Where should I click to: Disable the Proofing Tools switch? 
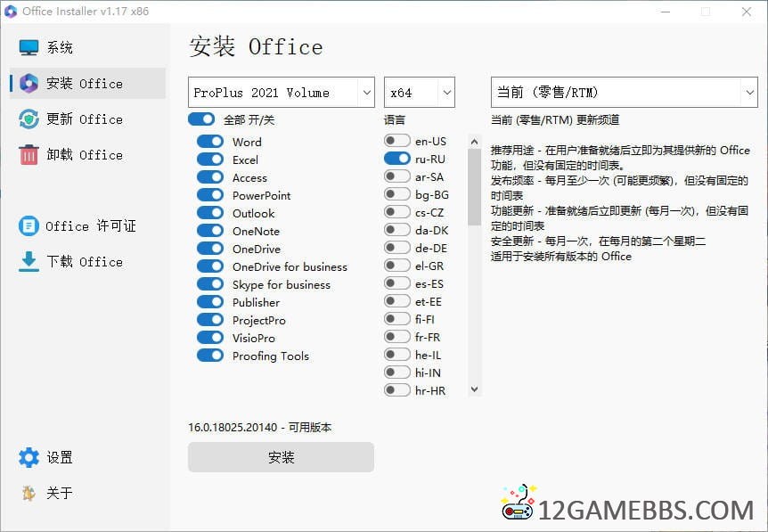[210, 356]
